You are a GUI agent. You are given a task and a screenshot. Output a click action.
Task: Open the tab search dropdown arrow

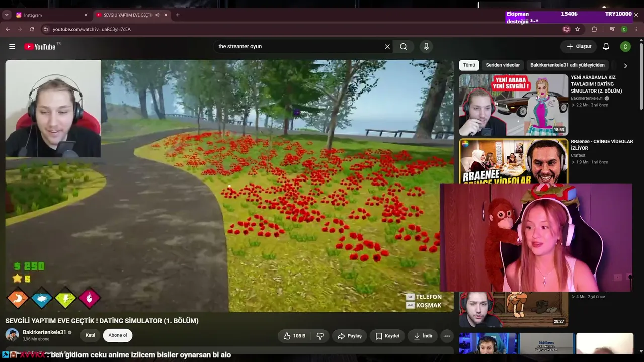(x=7, y=15)
